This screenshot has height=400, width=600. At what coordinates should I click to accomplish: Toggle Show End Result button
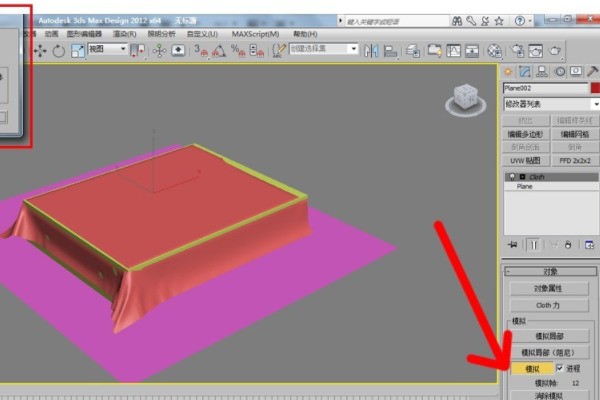533,243
